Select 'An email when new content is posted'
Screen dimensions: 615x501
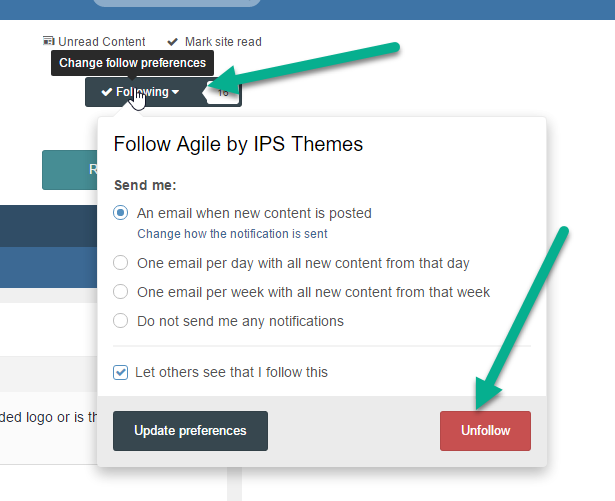121,213
